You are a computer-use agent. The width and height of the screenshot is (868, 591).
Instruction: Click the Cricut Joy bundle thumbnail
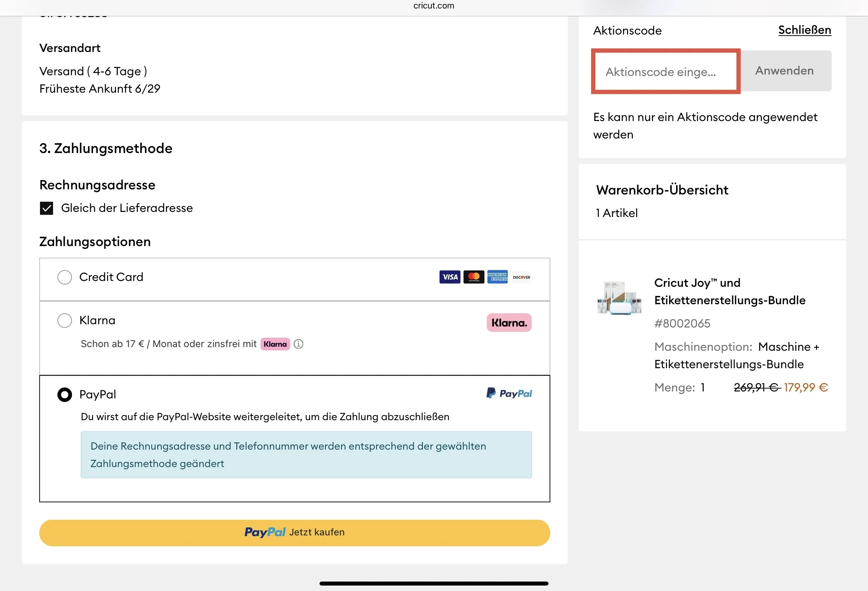(x=619, y=298)
